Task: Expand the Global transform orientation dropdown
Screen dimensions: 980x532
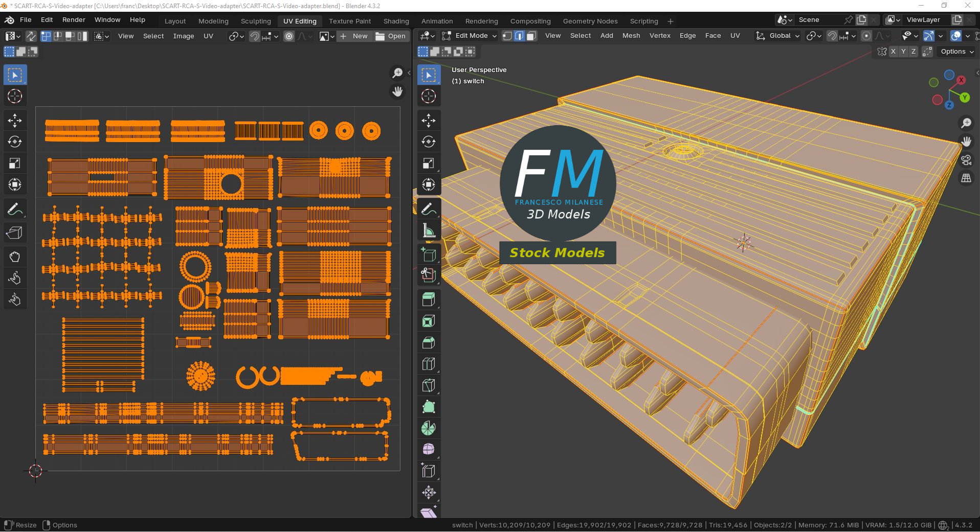Action: (778, 36)
